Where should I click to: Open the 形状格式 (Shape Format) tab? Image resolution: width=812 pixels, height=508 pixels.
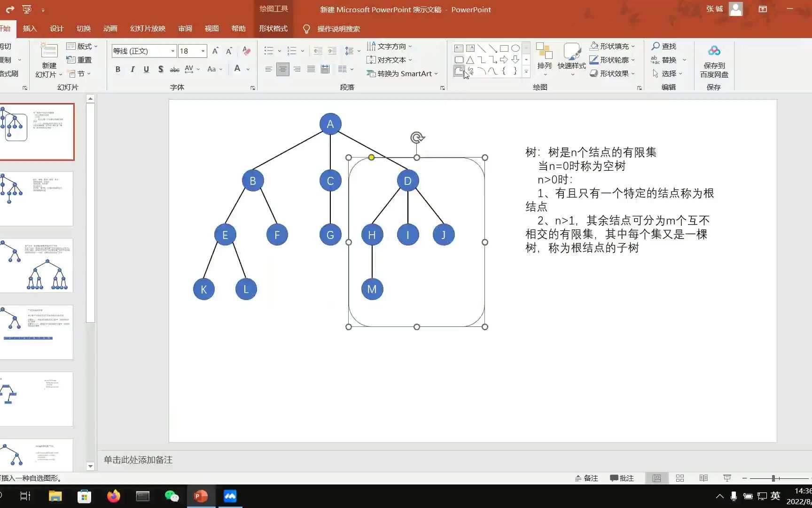[273, 29]
